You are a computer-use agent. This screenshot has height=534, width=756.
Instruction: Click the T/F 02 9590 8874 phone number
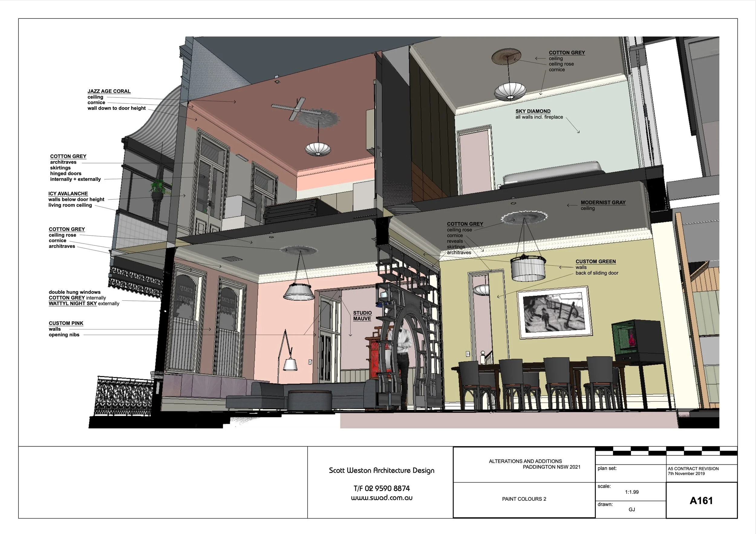click(382, 488)
